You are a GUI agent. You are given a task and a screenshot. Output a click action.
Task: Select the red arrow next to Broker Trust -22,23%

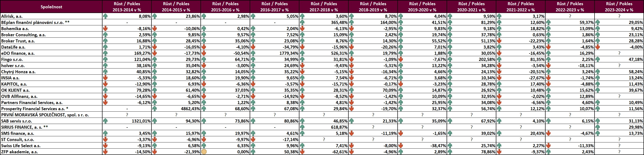[x=499, y=41]
